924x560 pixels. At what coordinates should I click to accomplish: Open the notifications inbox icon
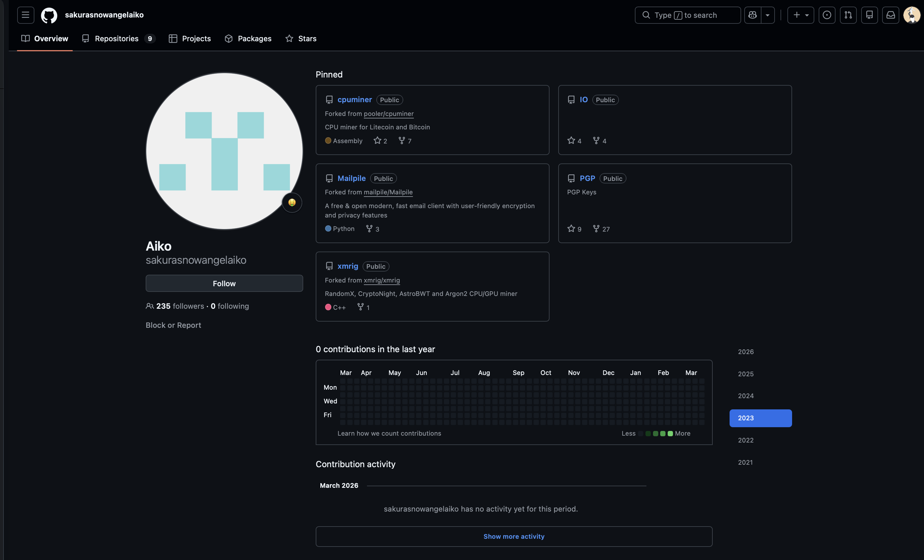tap(890, 15)
